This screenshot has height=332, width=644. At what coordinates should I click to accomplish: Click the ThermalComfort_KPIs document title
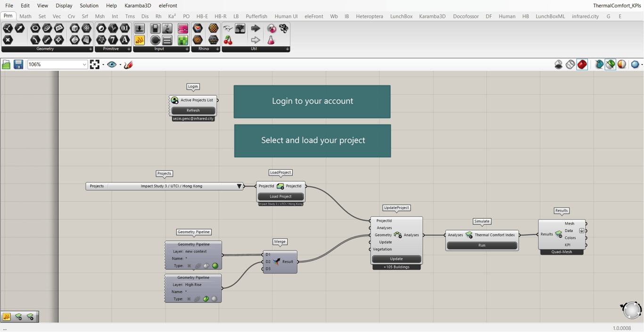click(617, 6)
